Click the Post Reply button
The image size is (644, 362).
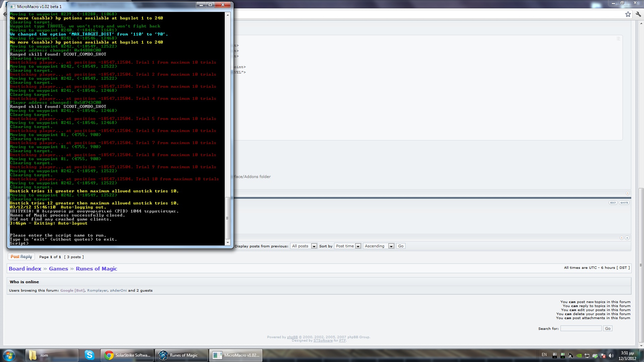click(x=21, y=257)
